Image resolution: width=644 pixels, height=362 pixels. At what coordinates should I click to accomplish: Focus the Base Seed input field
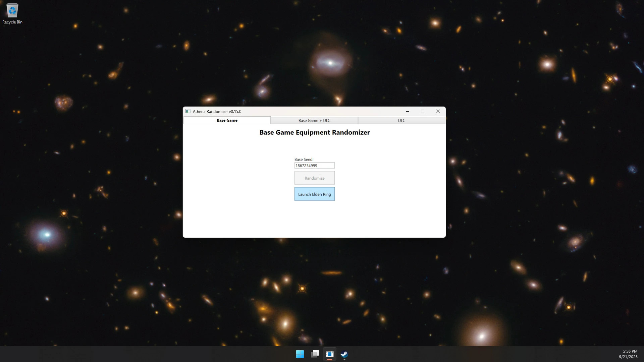click(314, 166)
